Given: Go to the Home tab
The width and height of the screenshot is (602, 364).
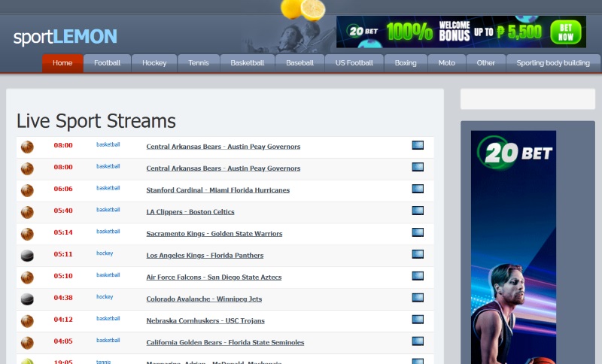Looking at the screenshot, I should [x=62, y=63].
